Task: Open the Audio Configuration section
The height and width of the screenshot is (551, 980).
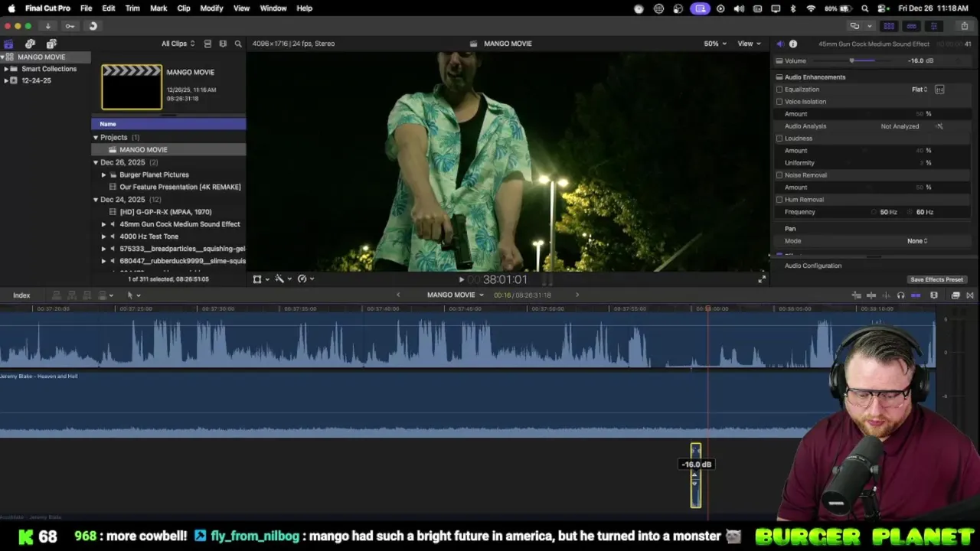Action: [x=813, y=266]
